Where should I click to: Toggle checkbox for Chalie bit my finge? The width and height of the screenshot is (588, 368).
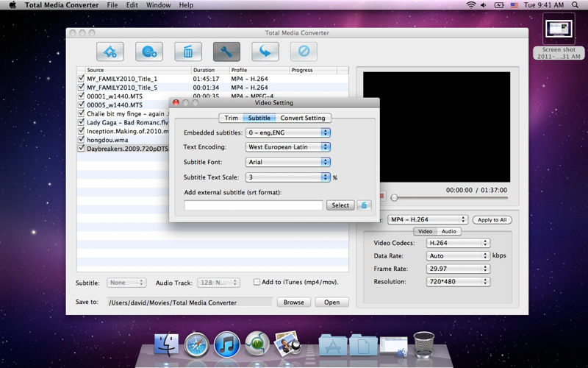click(x=81, y=113)
